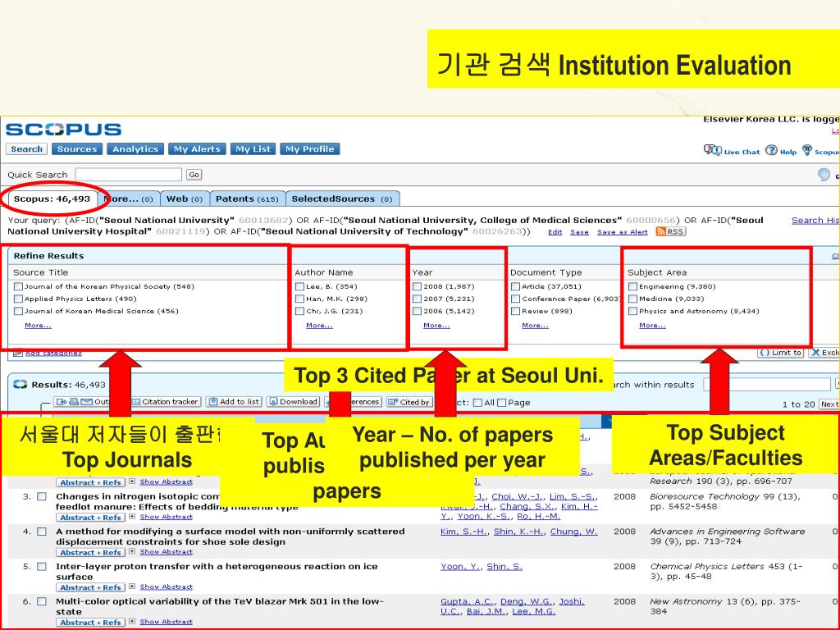Open the Live Chat speech bubble icon
The width and height of the screenshot is (840, 630).
712,150
